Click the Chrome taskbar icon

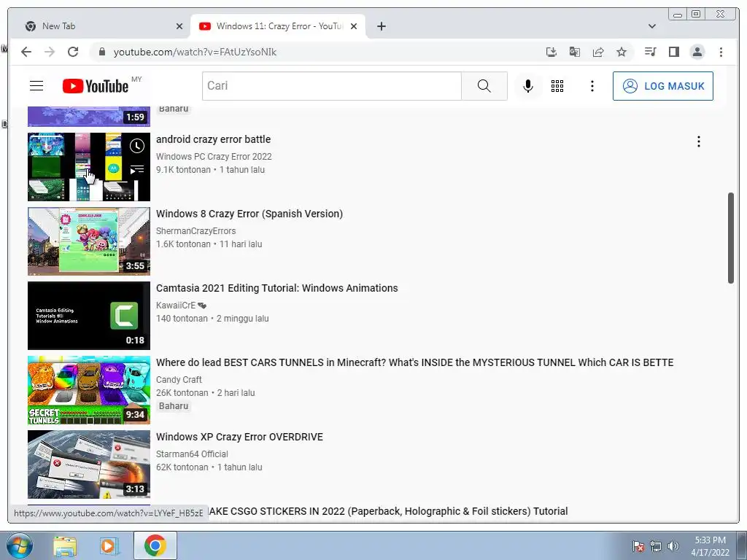point(155,545)
